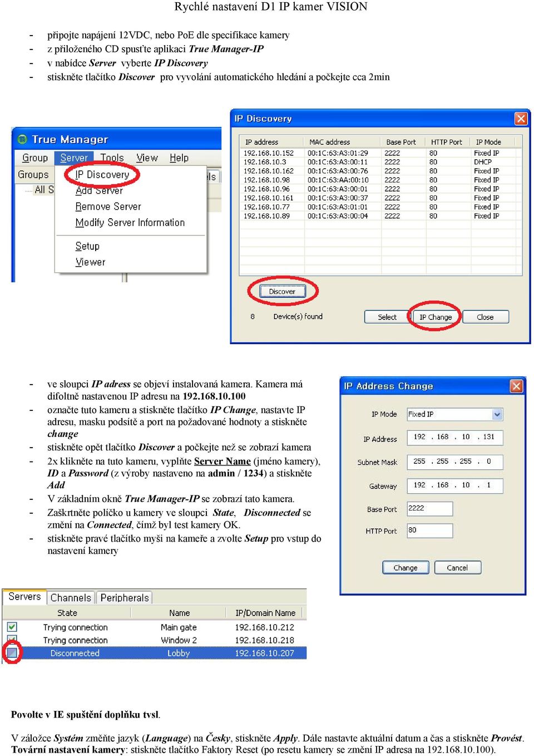Open the View menu in True Manager
Image resolution: width=534 pixels, height=756 pixels.
[147, 158]
